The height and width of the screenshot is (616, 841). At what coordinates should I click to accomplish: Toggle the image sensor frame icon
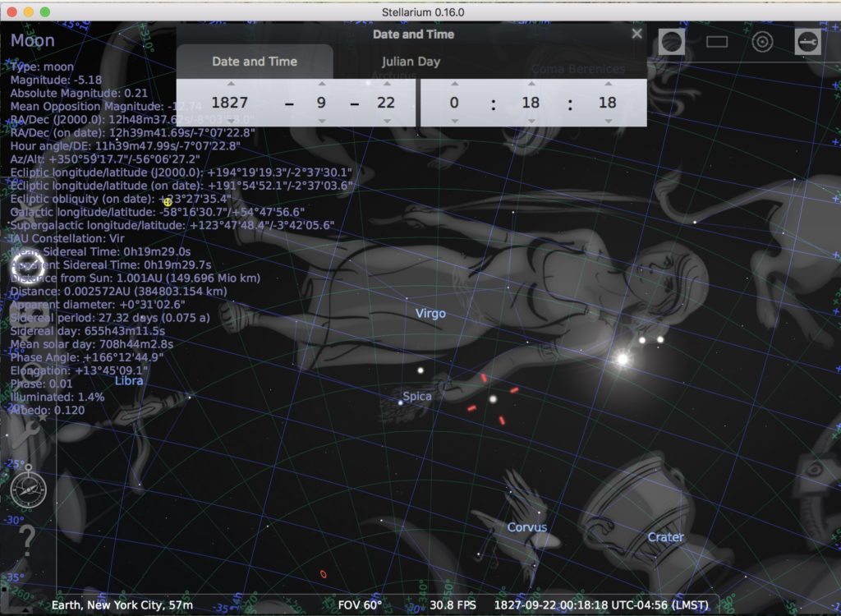pyautogui.click(x=716, y=41)
